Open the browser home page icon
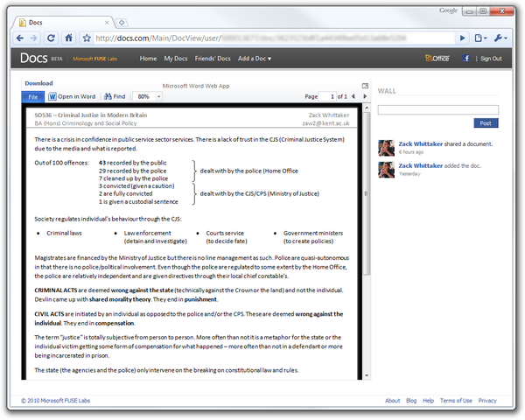The height and width of the screenshot is (420, 525). (x=68, y=38)
